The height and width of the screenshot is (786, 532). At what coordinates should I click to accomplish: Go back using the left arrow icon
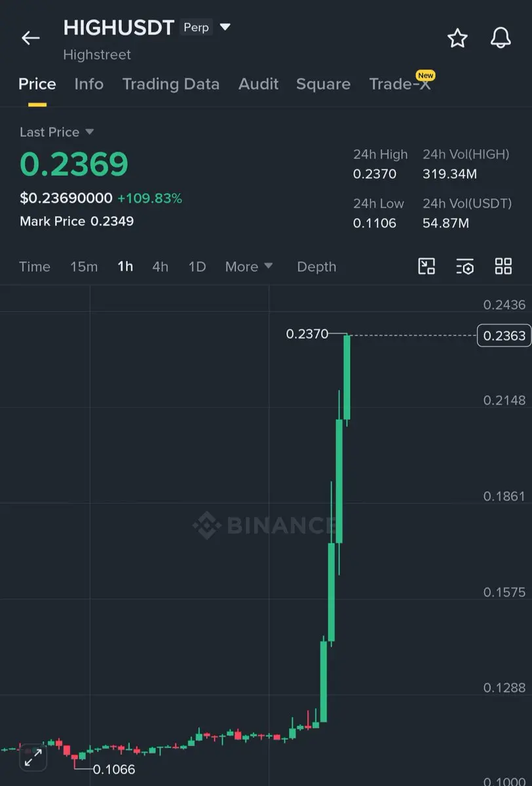31,38
